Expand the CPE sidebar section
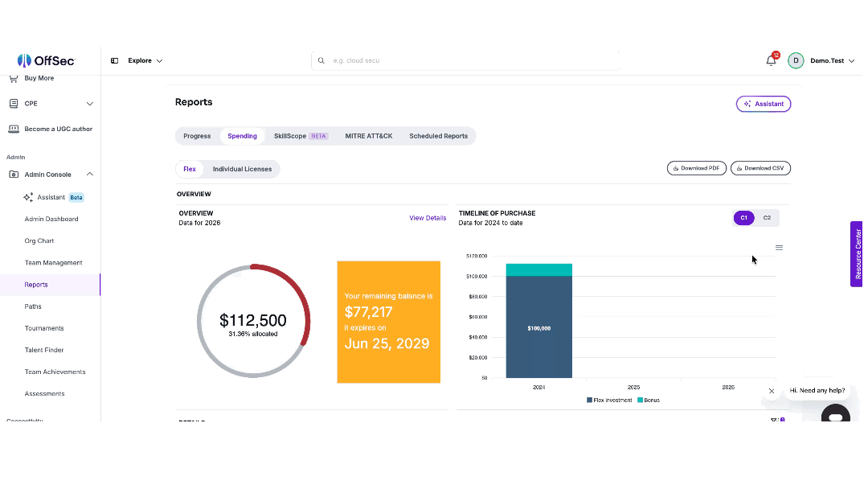The image size is (868, 489). click(90, 104)
